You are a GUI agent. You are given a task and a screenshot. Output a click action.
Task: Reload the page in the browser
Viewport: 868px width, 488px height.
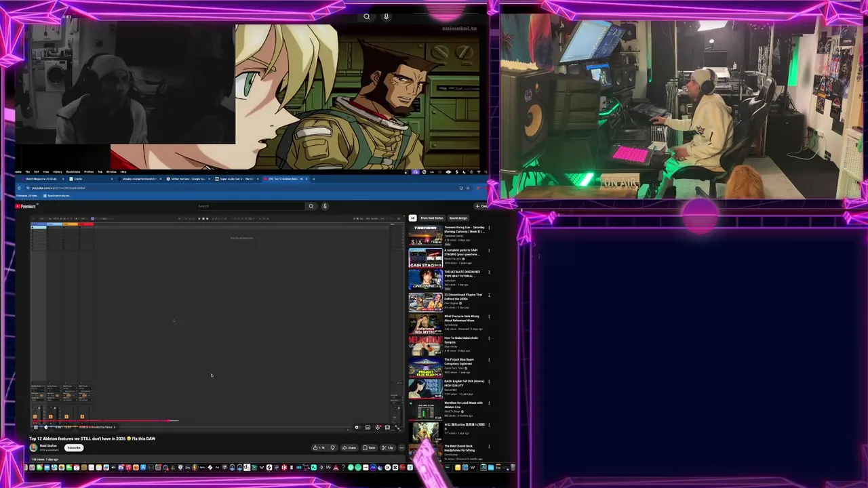(19, 188)
